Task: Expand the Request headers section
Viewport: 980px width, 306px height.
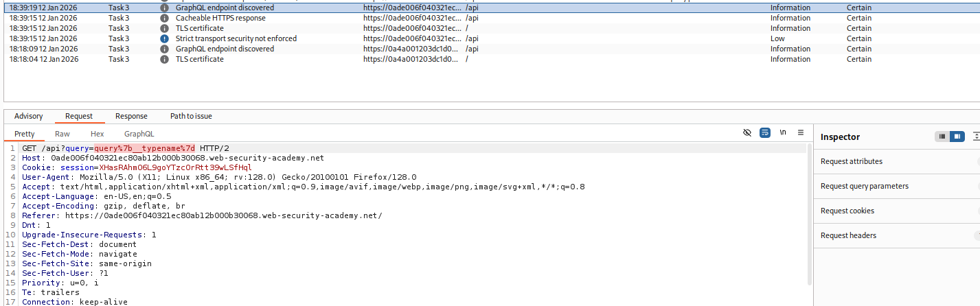Action: [x=848, y=235]
